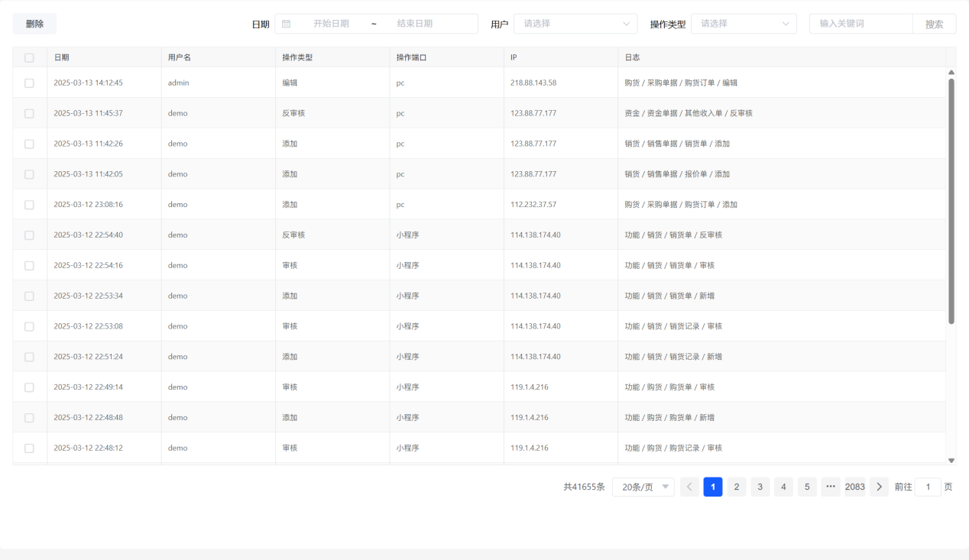
Task: Jump to last page 2083
Action: [855, 487]
